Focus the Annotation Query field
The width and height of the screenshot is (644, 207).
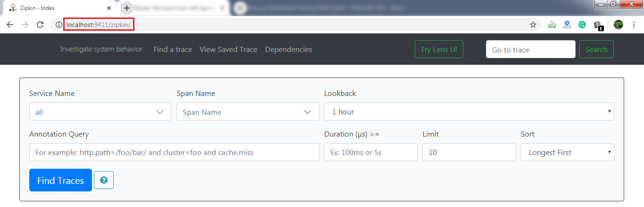click(174, 152)
